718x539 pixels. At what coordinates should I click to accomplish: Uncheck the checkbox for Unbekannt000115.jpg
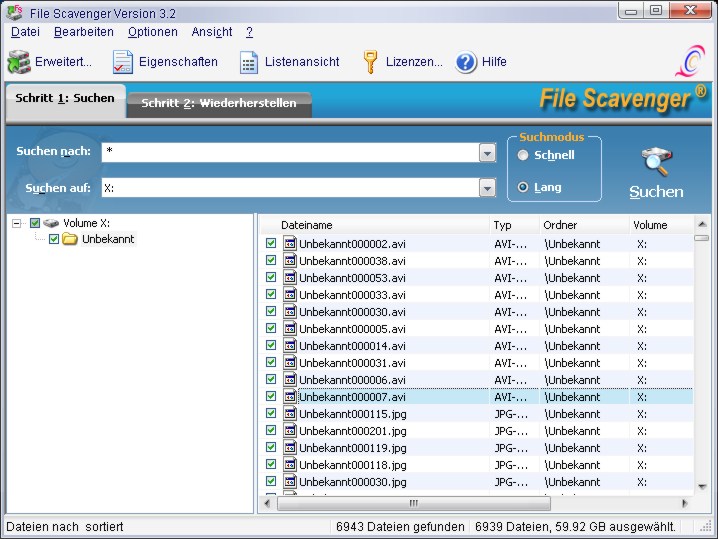coord(271,413)
